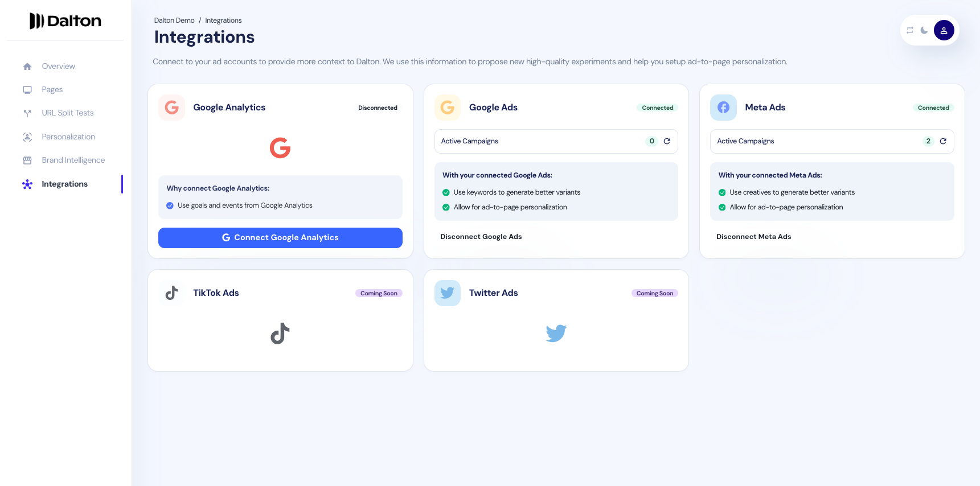Open the user profile avatar menu
This screenshot has height=486, width=980.
(x=944, y=30)
